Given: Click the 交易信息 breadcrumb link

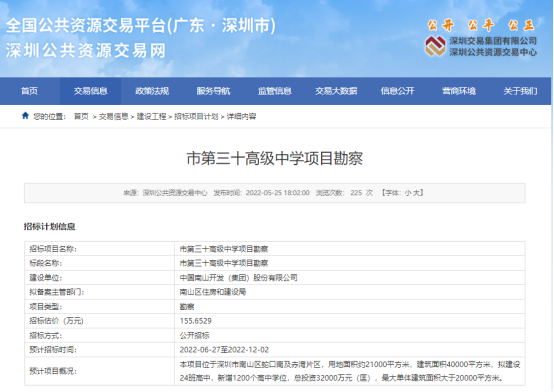Looking at the screenshot, I should tap(113, 116).
